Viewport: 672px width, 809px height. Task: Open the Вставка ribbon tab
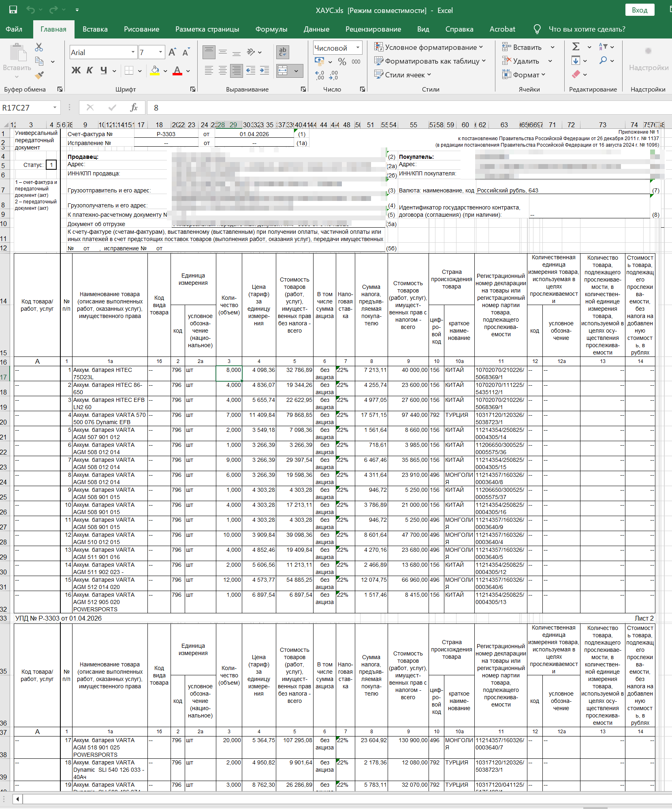(95, 29)
